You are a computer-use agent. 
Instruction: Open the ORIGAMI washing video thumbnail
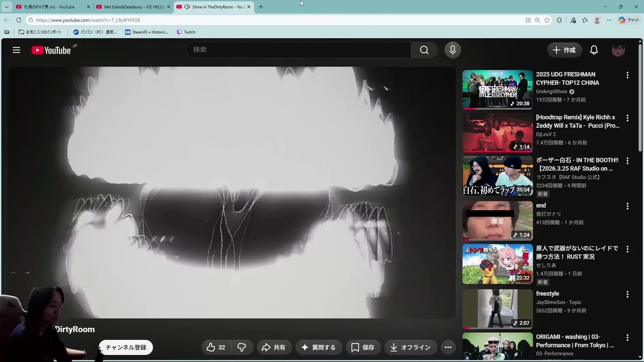(x=498, y=346)
